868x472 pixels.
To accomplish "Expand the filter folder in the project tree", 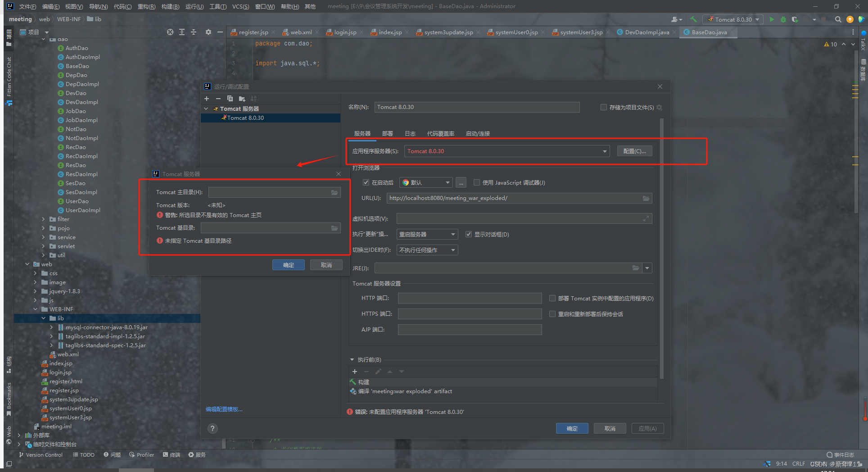I will [x=44, y=219].
